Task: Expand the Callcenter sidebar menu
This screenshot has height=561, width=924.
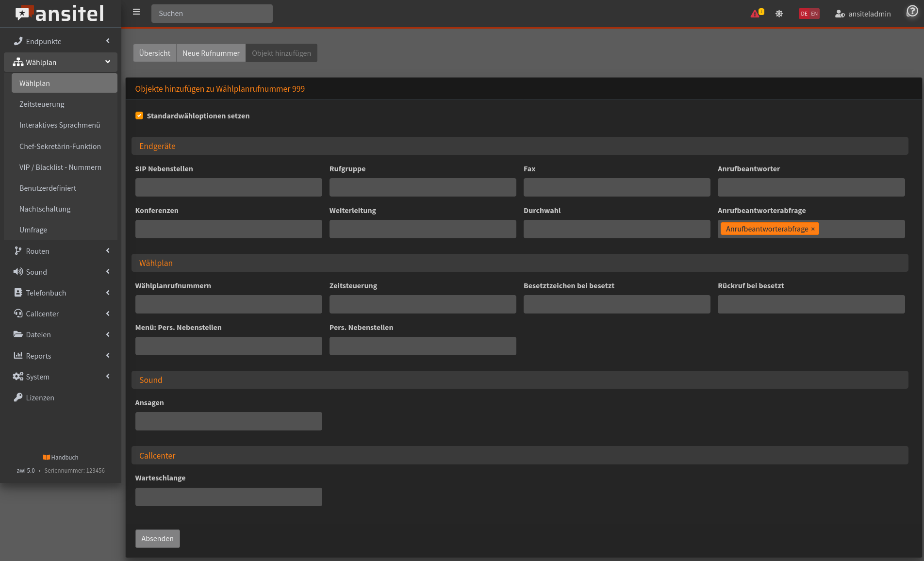Action: click(x=61, y=313)
